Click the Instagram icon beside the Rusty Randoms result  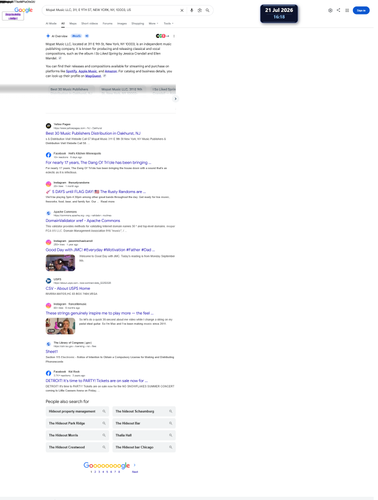[x=48, y=184]
